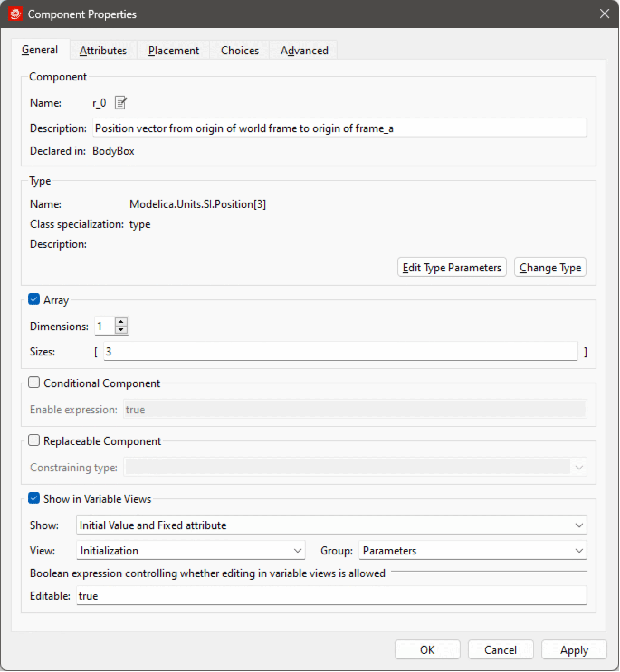Open the Placement tab
Image resolution: width=620 pixels, height=672 pixels.
(173, 51)
